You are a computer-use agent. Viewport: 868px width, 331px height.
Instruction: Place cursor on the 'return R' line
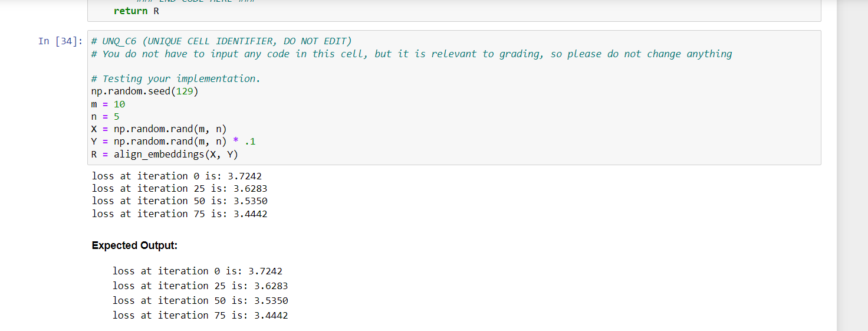pyautogui.click(x=136, y=11)
